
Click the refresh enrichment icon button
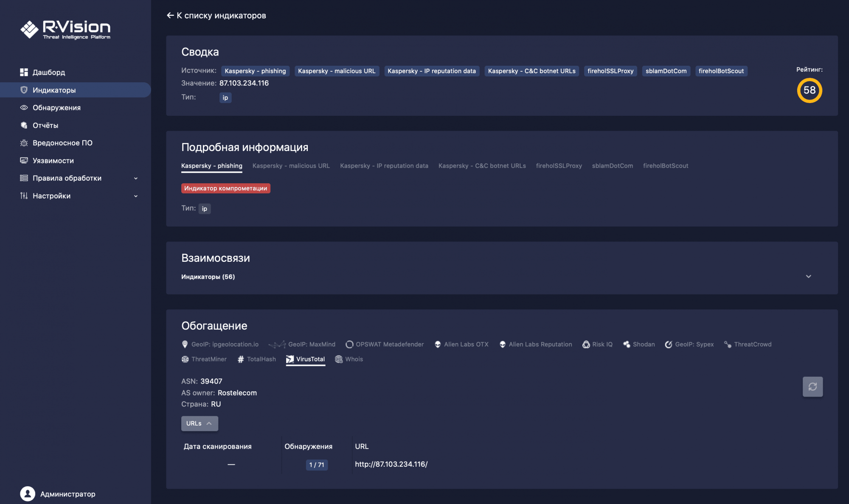click(x=812, y=386)
